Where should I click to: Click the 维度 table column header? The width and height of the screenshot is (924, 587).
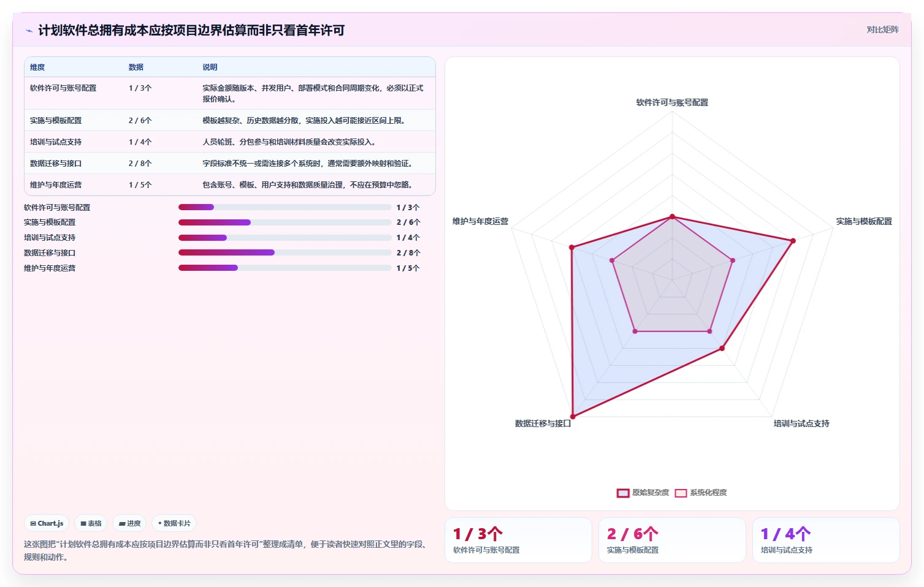[x=37, y=67]
